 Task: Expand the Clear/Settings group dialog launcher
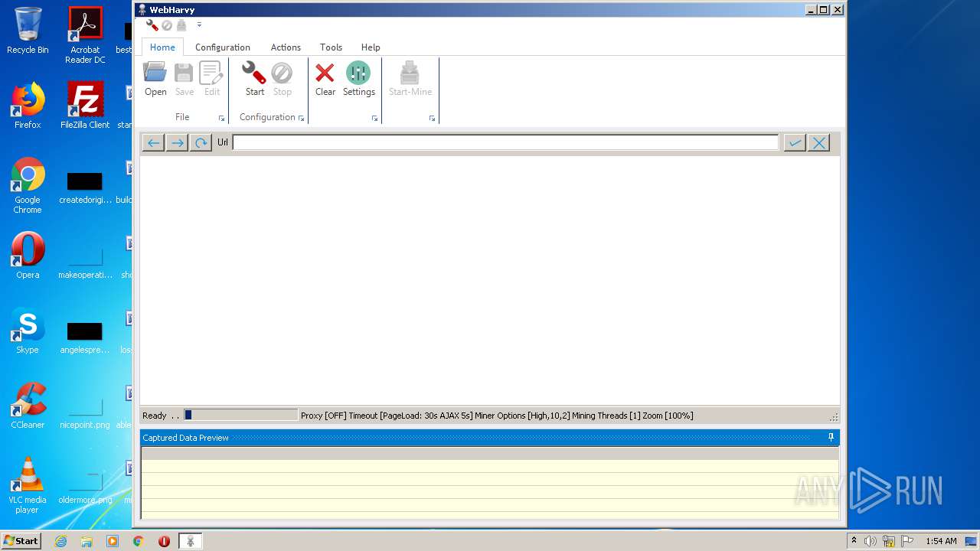pos(374,119)
